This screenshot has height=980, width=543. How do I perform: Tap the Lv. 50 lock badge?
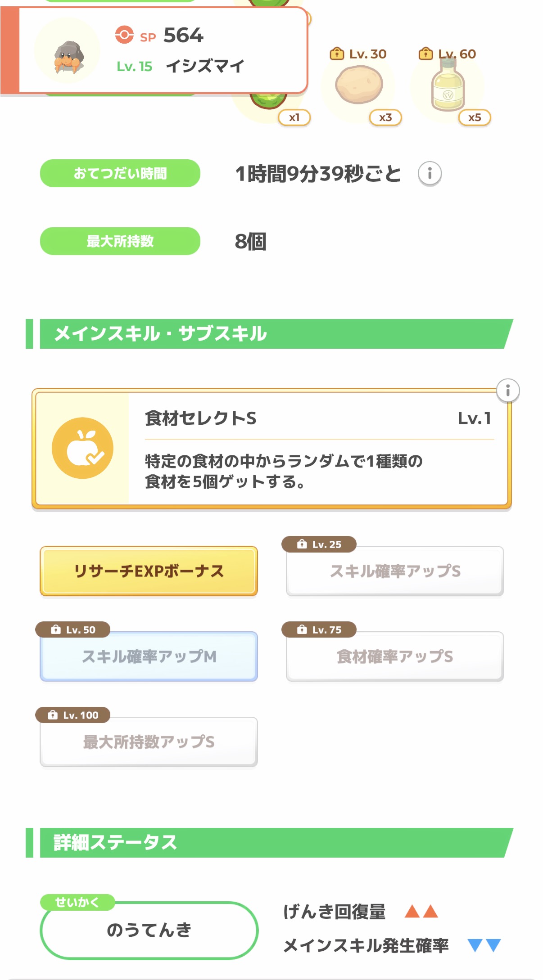[x=73, y=629]
